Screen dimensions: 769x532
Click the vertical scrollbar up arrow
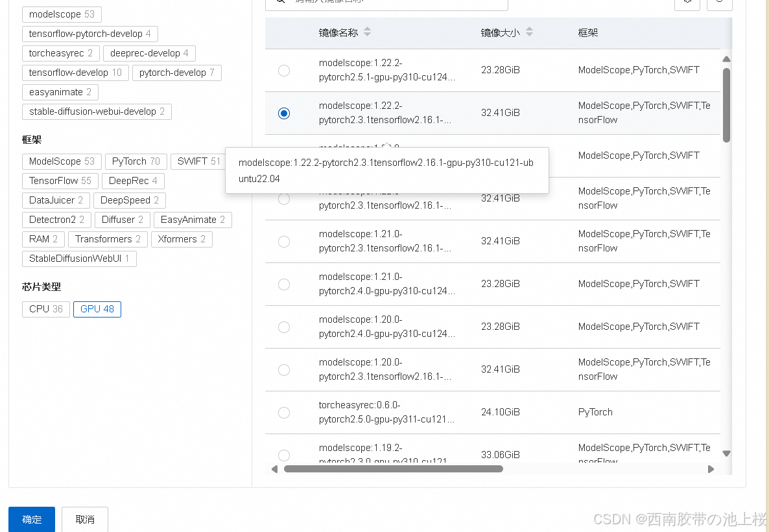(726, 59)
